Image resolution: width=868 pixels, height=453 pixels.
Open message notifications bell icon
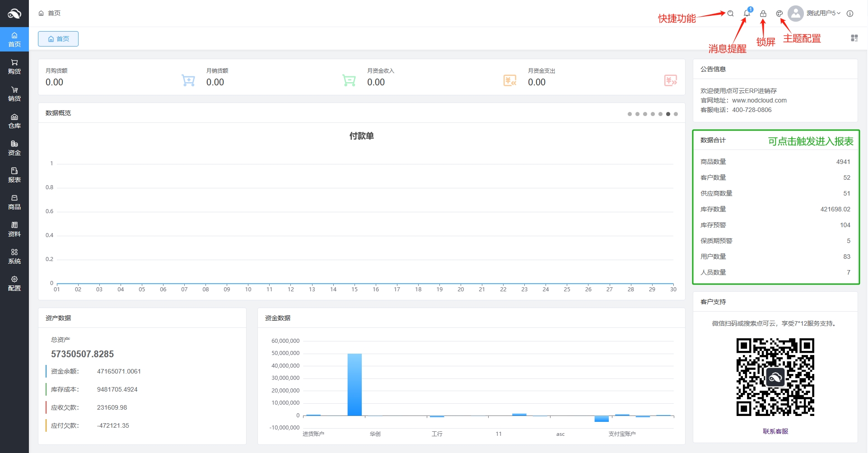click(747, 13)
